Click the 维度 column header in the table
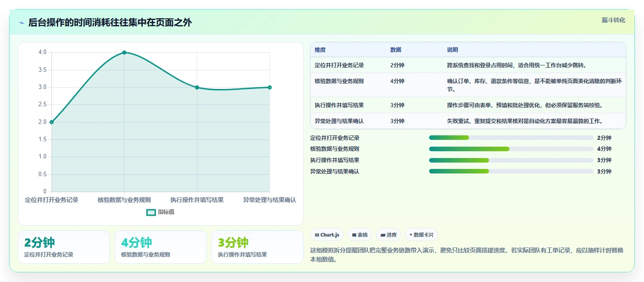This screenshot has height=282, width=644. coord(320,50)
